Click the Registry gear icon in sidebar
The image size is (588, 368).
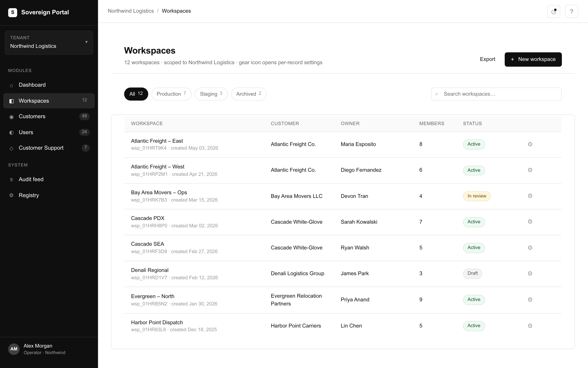11,195
